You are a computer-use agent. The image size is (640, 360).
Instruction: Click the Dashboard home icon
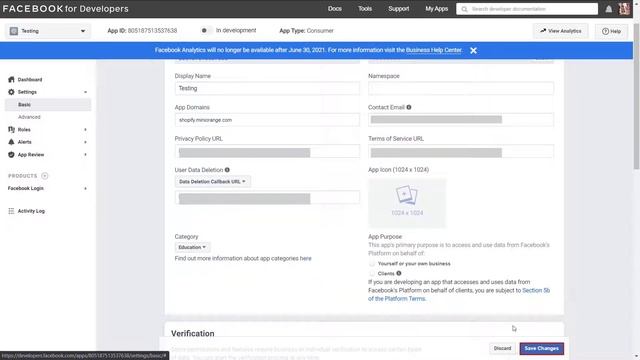tap(11, 80)
